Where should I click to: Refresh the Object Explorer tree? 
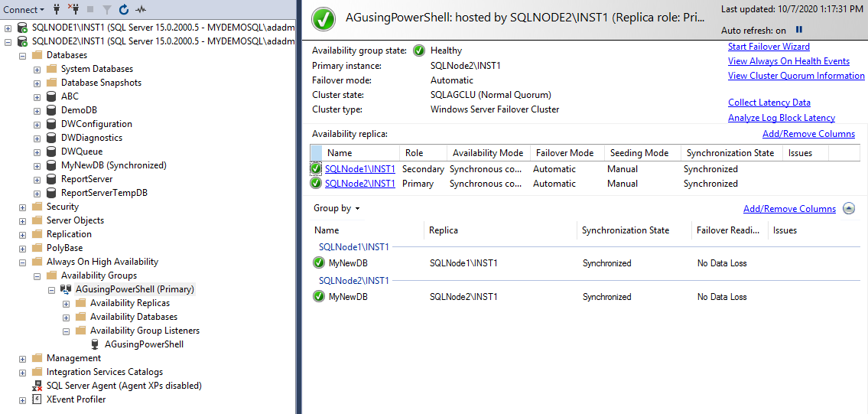(x=124, y=10)
